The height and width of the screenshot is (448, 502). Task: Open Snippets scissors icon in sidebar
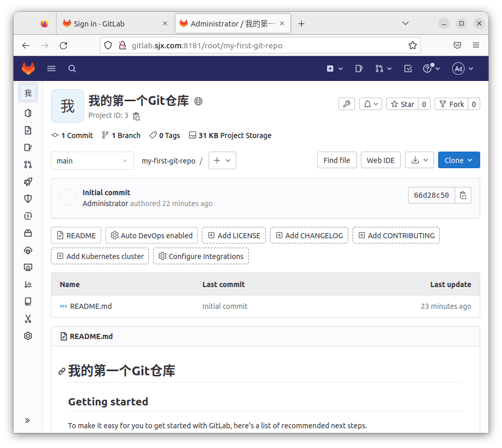pos(28,319)
